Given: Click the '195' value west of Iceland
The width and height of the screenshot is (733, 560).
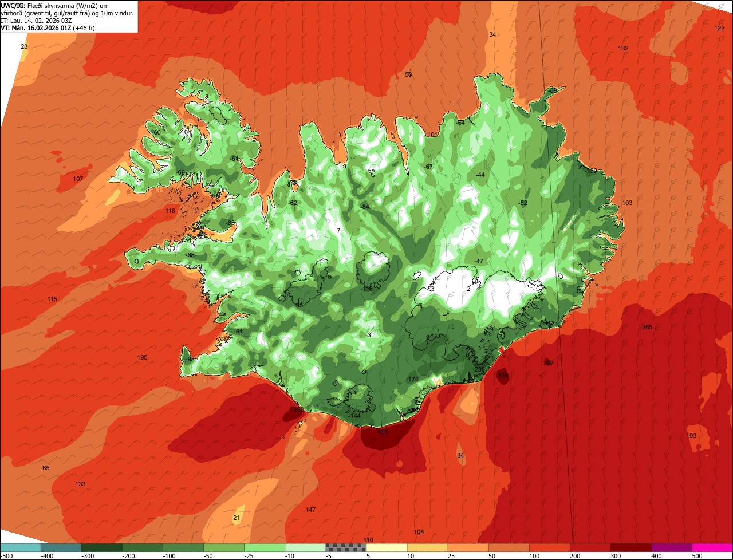Looking at the screenshot, I should (142, 357).
